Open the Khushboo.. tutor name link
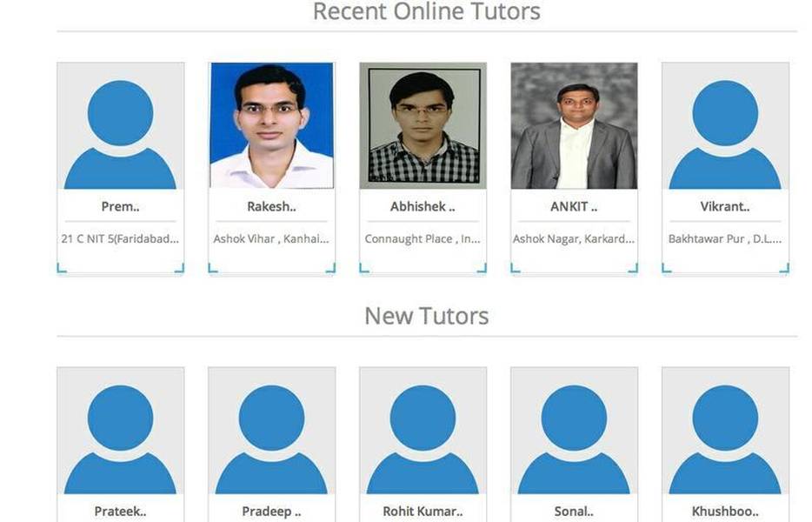The height and width of the screenshot is (522, 812). (725, 512)
